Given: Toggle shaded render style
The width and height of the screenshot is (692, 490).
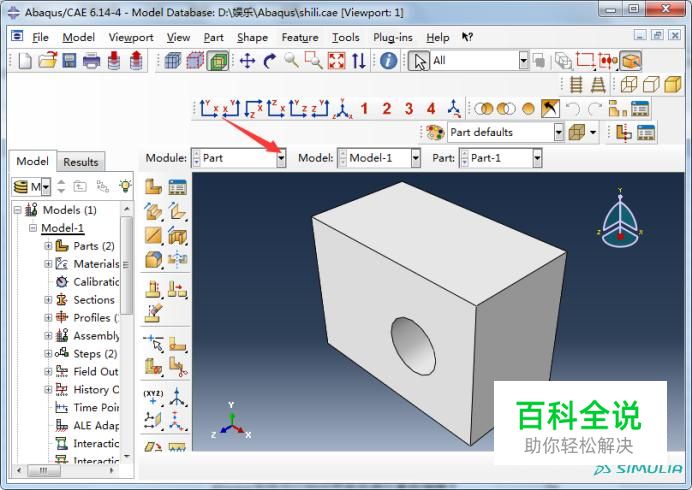Looking at the screenshot, I should 673,84.
